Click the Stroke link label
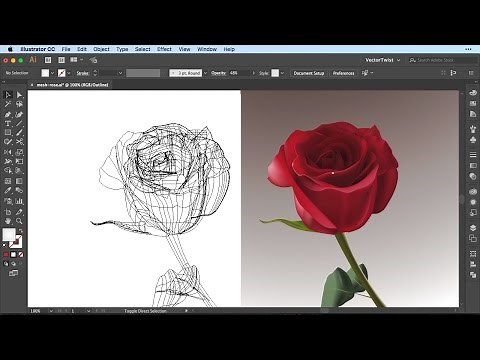The width and height of the screenshot is (480, 360). 82,73
